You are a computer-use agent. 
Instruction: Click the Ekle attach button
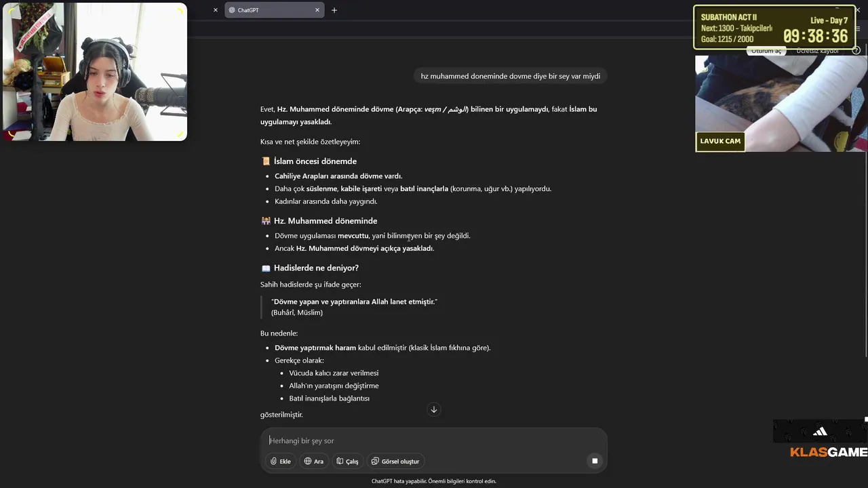[280, 461]
